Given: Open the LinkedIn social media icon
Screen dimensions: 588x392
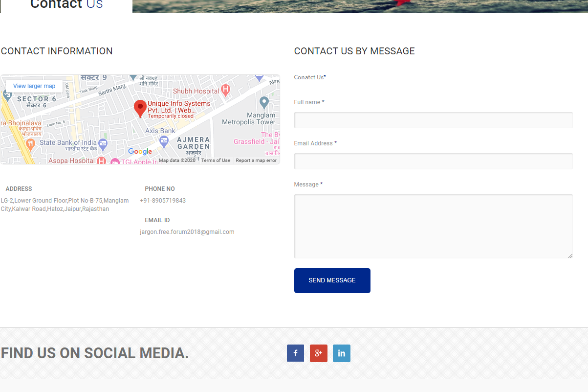Looking at the screenshot, I should point(341,353).
